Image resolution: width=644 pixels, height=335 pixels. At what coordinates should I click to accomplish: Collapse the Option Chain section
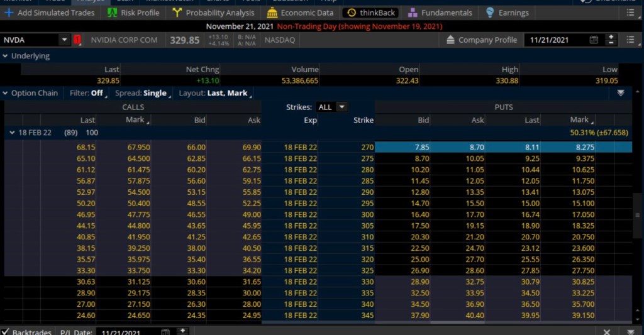[x=6, y=93]
